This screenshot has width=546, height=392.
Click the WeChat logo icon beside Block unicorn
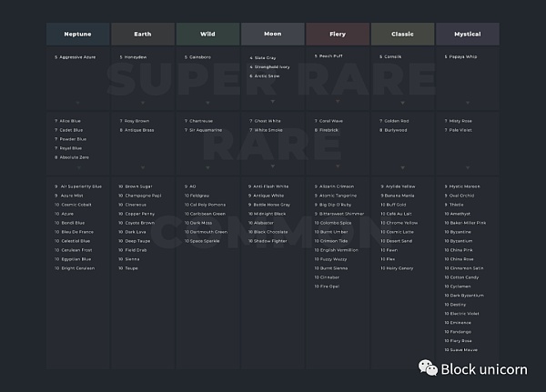click(x=427, y=367)
